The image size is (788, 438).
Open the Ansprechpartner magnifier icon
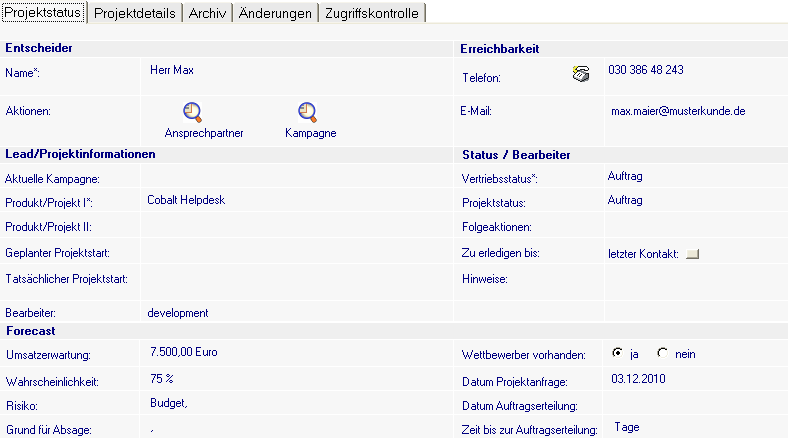[192, 112]
